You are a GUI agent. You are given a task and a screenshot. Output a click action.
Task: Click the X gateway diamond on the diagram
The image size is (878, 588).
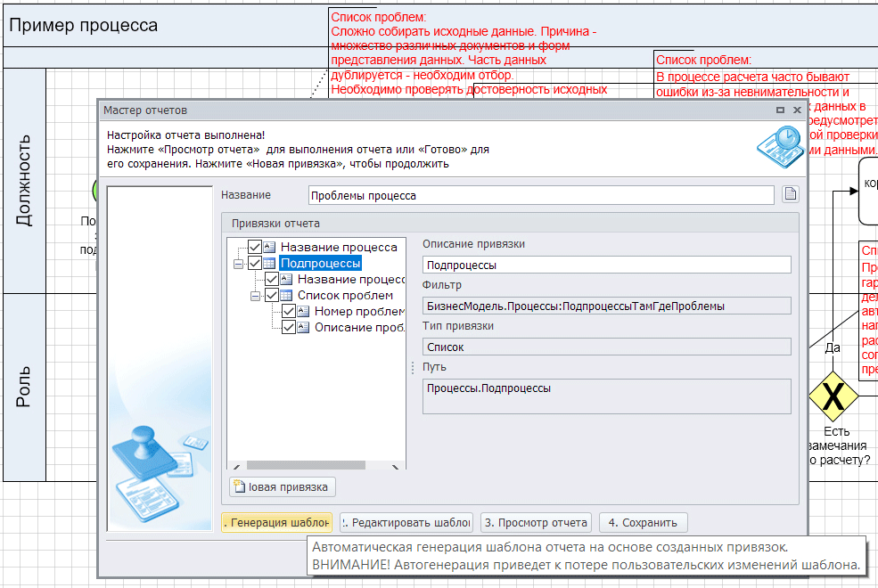click(833, 397)
